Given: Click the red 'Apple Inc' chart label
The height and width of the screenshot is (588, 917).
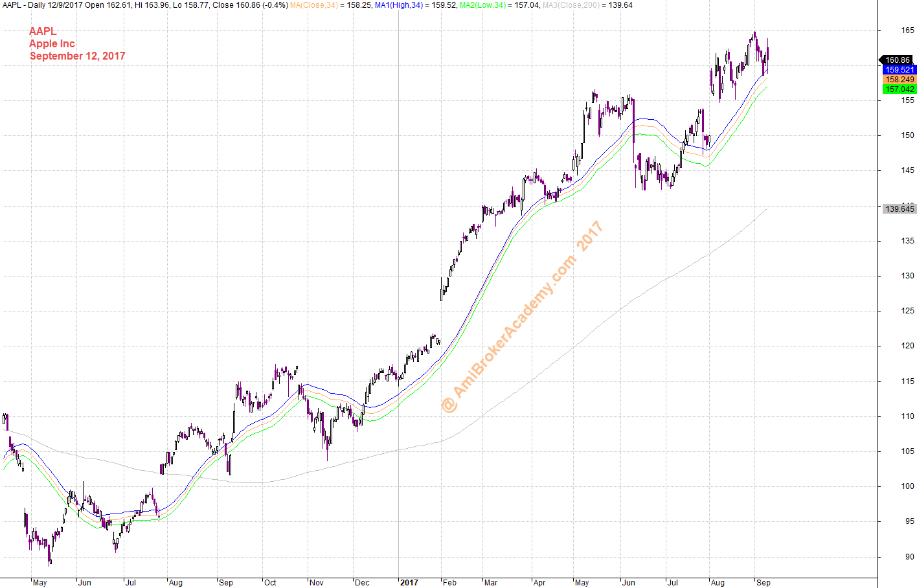Looking at the screenshot, I should [52, 43].
